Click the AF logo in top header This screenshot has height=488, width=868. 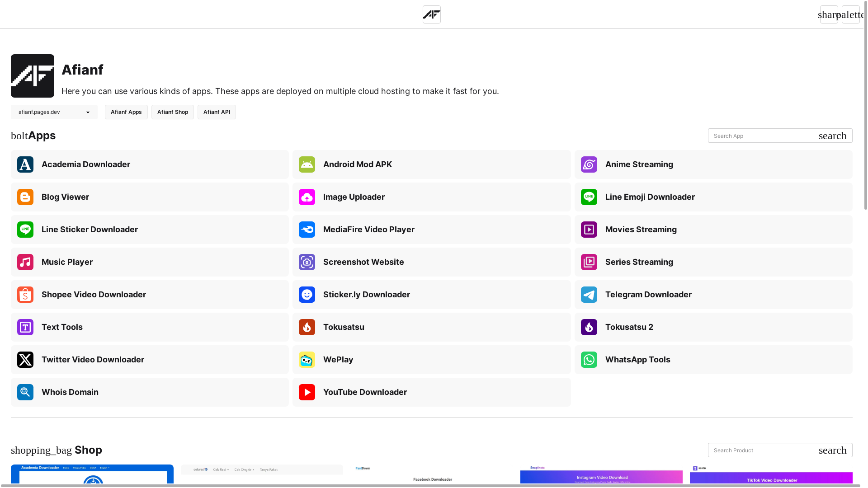tap(432, 14)
